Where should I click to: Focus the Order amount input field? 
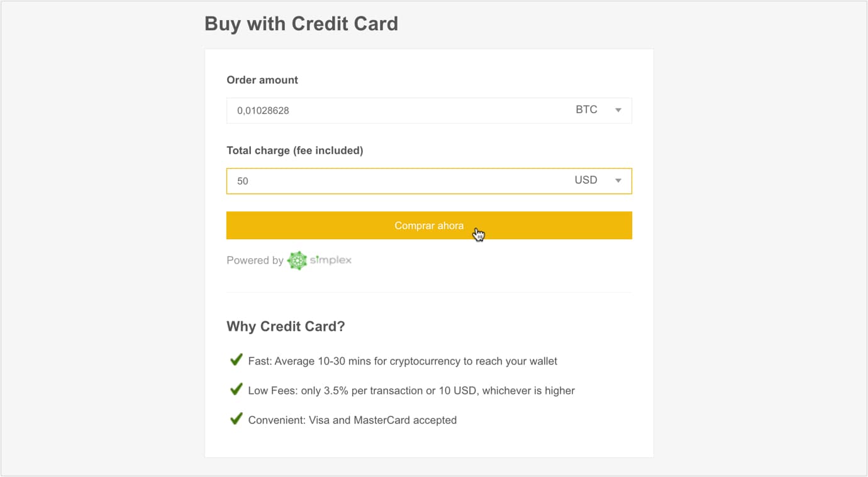(429, 110)
